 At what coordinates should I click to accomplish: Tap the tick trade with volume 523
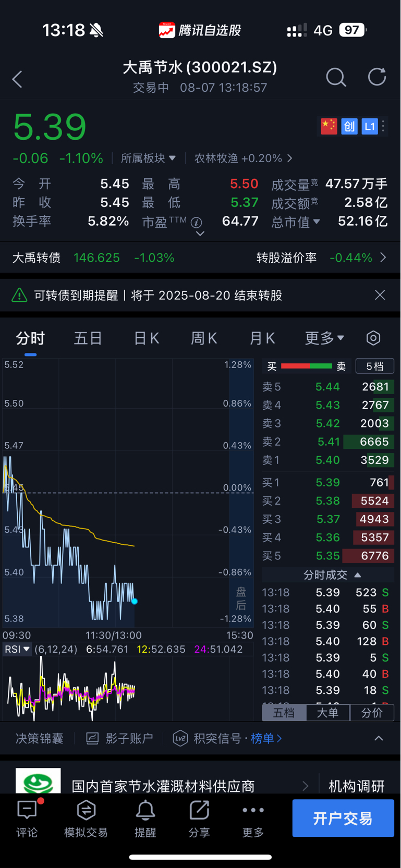click(x=327, y=592)
